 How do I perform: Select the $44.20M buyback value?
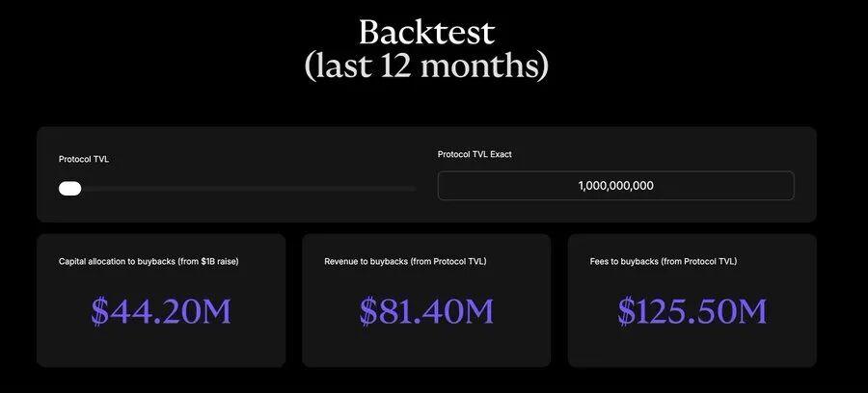tap(161, 310)
